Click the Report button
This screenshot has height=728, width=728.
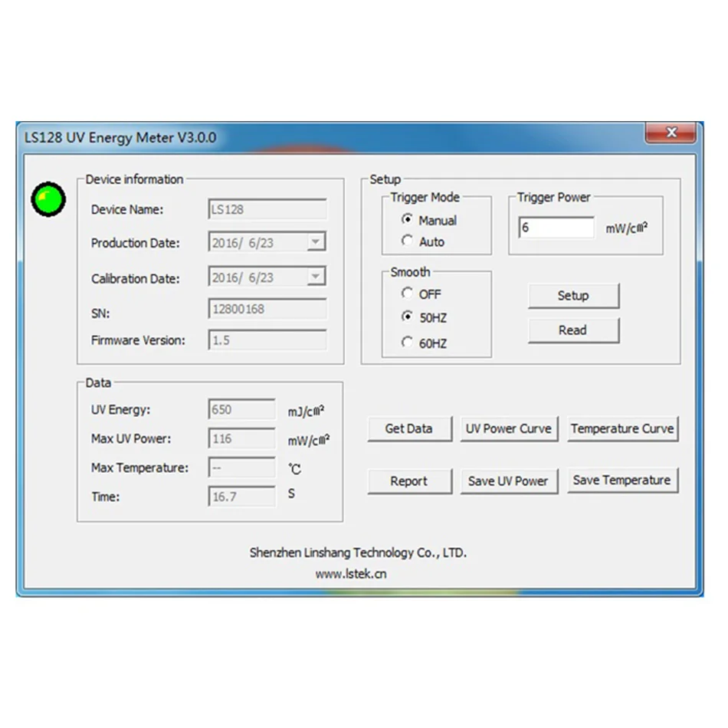[409, 481]
